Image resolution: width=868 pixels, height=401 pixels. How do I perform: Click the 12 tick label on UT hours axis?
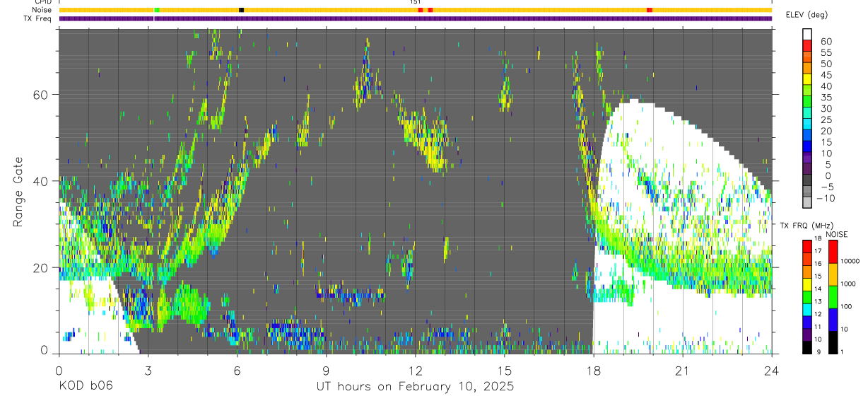[x=415, y=370]
